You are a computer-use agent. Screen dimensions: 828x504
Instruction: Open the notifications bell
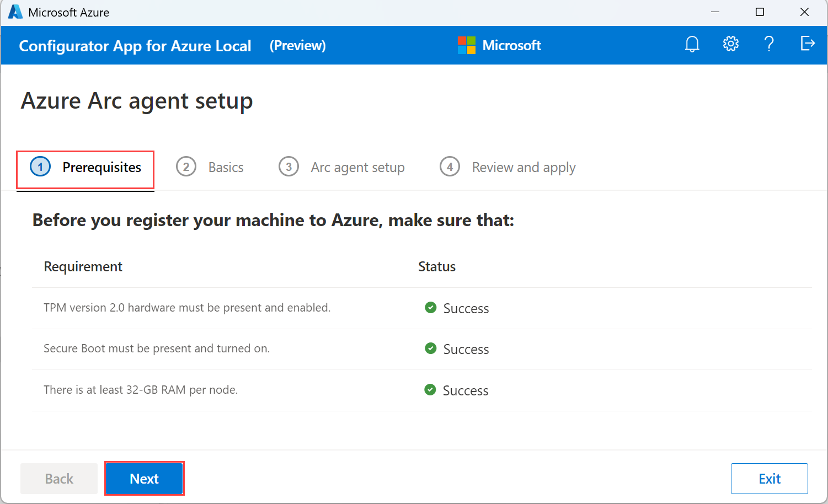pyautogui.click(x=692, y=44)
